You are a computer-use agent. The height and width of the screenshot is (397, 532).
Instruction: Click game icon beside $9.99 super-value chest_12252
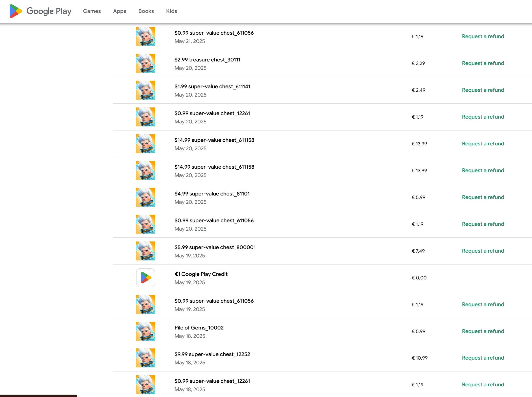(146, 358)
